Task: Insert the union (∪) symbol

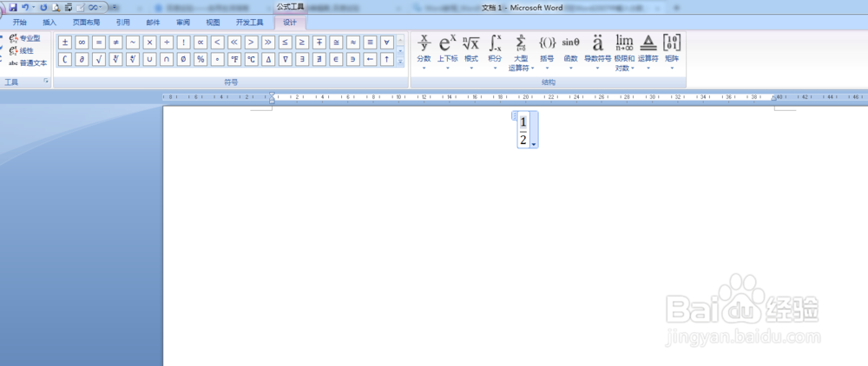Action: [149, 59]
